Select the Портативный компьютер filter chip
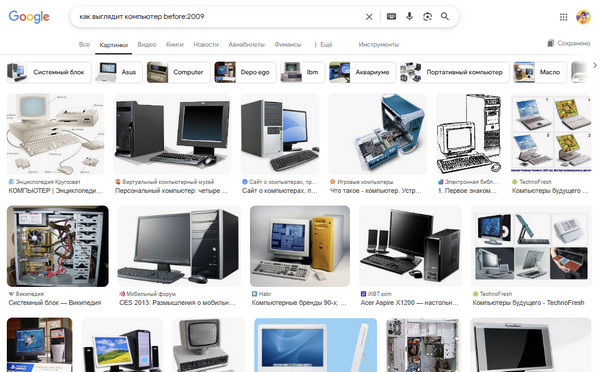Screen dimensions: 600x372 pyautogui.click(x=454, y=72)
